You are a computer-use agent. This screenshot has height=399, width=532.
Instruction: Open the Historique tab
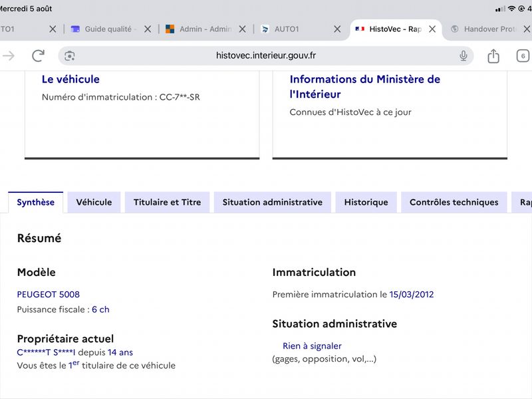tap(366, 202)
